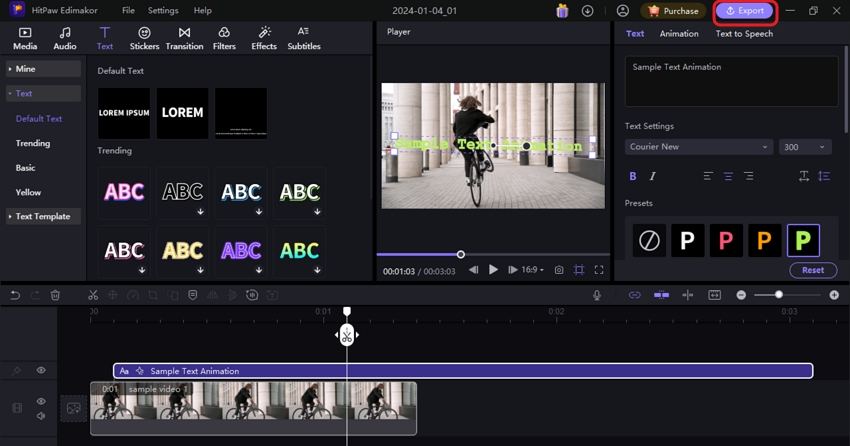This screenshot has height=446, width=850.
Task: Take a snapshot of the player frame
Action: pyautogui.click(x=559, y=270)
